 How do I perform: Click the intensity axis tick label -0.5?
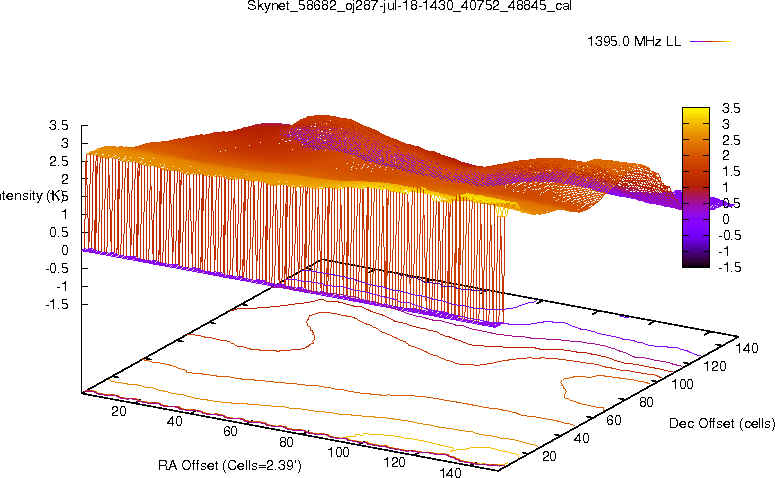point(56,268)
